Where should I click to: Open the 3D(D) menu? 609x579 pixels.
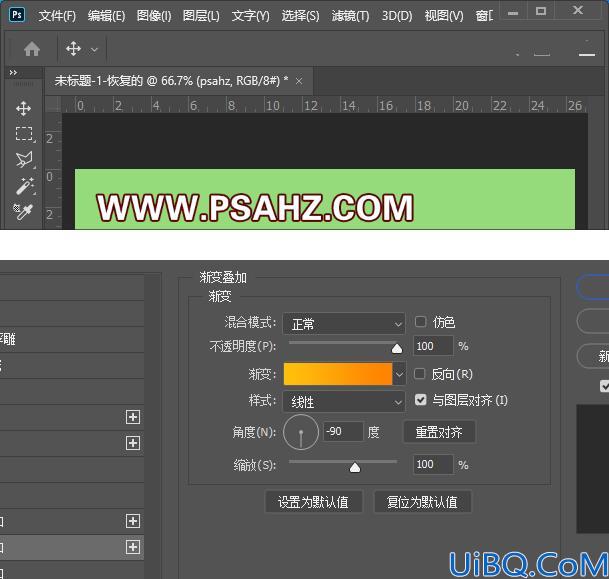point(397,16)
